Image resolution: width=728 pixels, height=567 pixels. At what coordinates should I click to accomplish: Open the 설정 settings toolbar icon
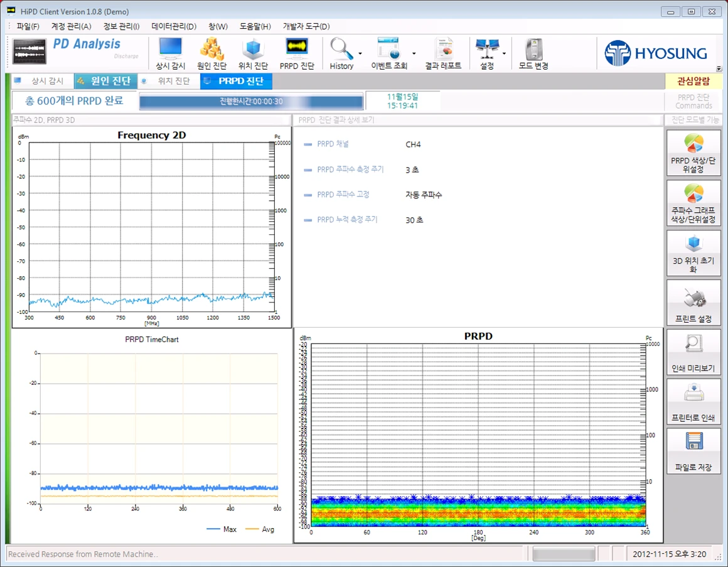pos(486,53)
